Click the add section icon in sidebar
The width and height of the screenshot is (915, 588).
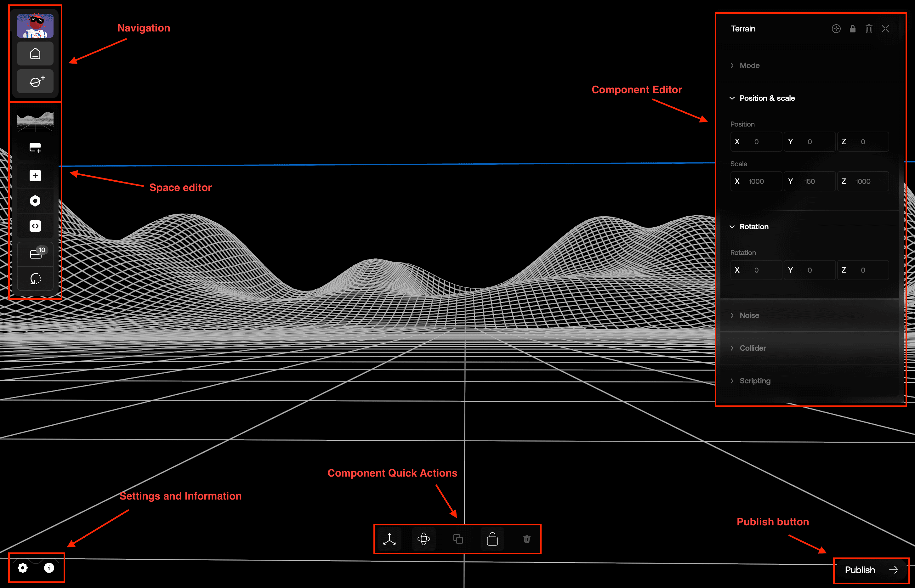(x=35, y=148)
